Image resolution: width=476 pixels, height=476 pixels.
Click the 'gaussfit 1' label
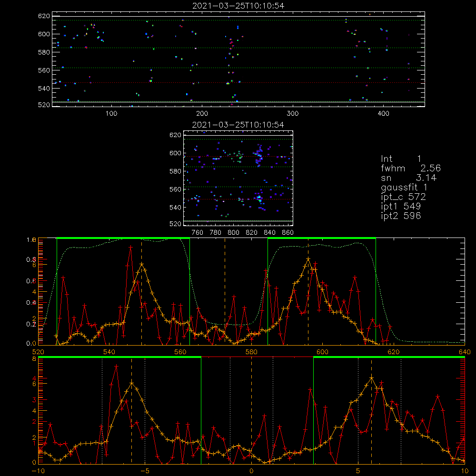[404, 187]
